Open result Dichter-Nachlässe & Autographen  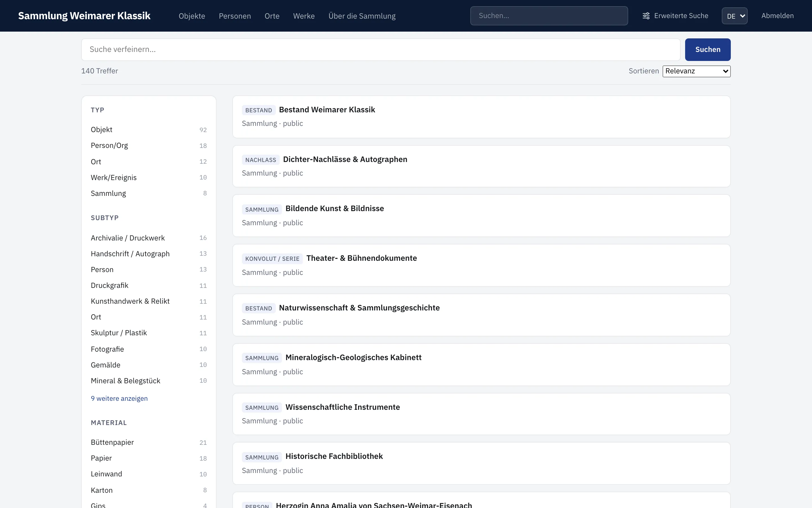pos(345,159)
